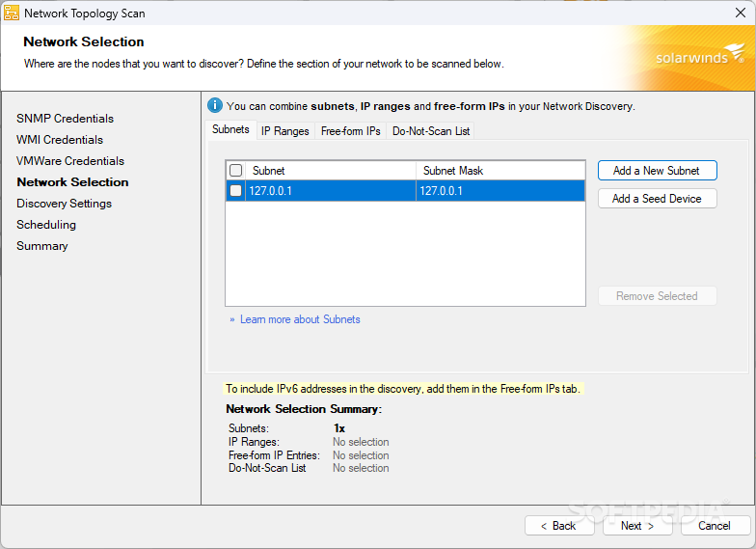Click Add a New Subnet button
756x549 pixels.
click(658, 170)
